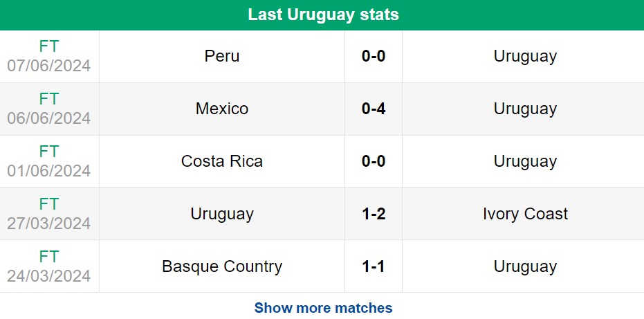Expand the Show more matches link
Viewport: 644px width, 319px height.
click(323, 308)
